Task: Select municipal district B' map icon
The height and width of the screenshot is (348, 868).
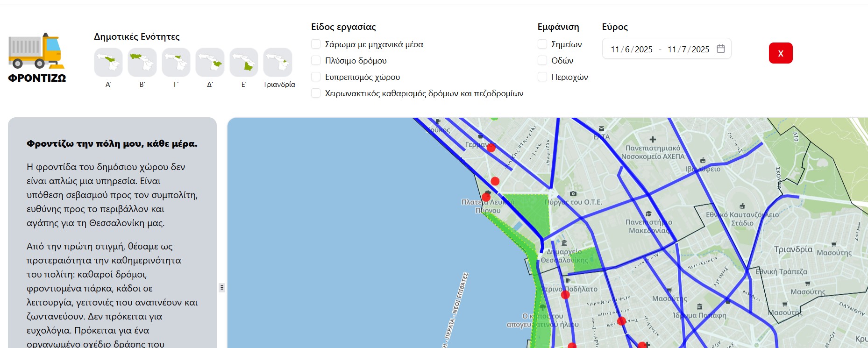Action: coord(142,62)
